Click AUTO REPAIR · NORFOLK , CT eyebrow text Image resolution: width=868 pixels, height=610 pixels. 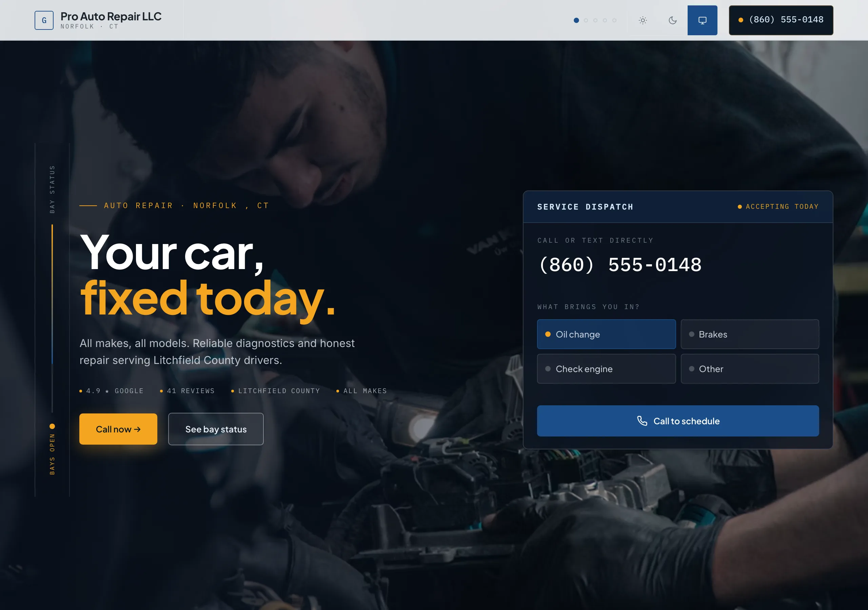tap(186, 206)
